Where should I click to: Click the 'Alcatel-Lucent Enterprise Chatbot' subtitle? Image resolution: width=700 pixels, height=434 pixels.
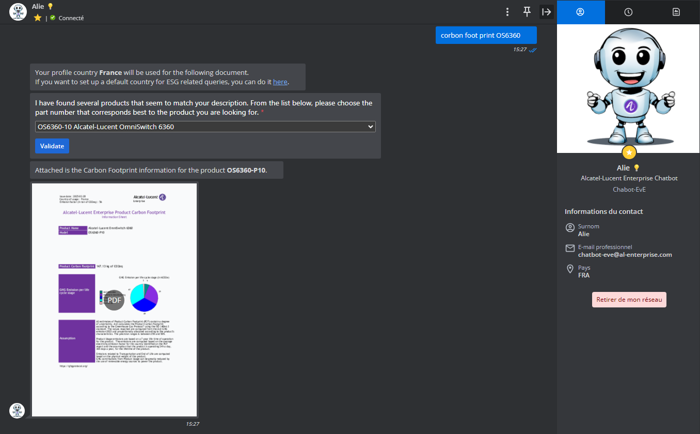(629, 178)
